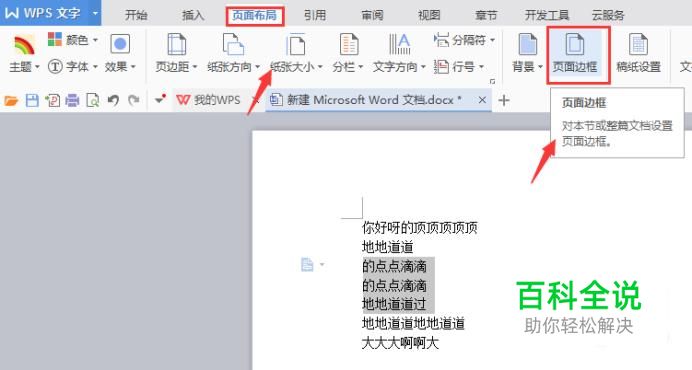Screen dimensions: 692x370
Task: Open 稿纸设置 manuscript paper settings
Action: tap(638, 54)
